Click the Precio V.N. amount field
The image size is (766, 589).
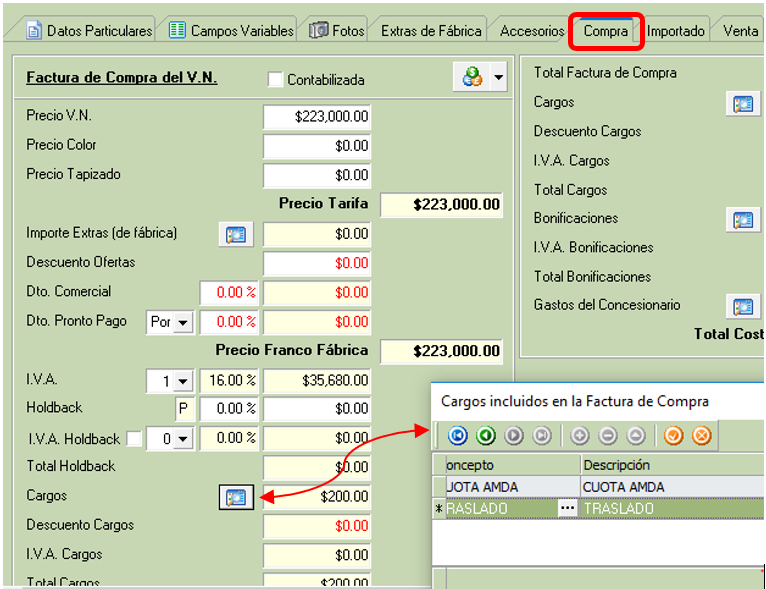click(x=317, y=117)
